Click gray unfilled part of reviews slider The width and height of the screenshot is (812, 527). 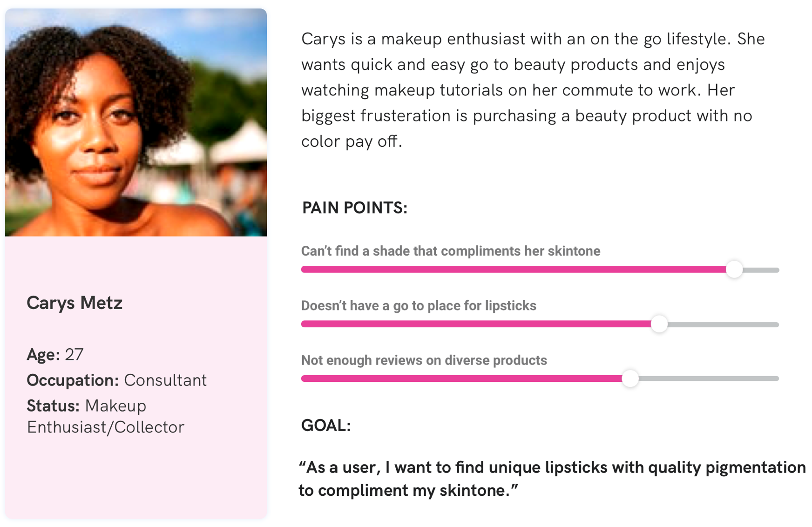[709, 378]
